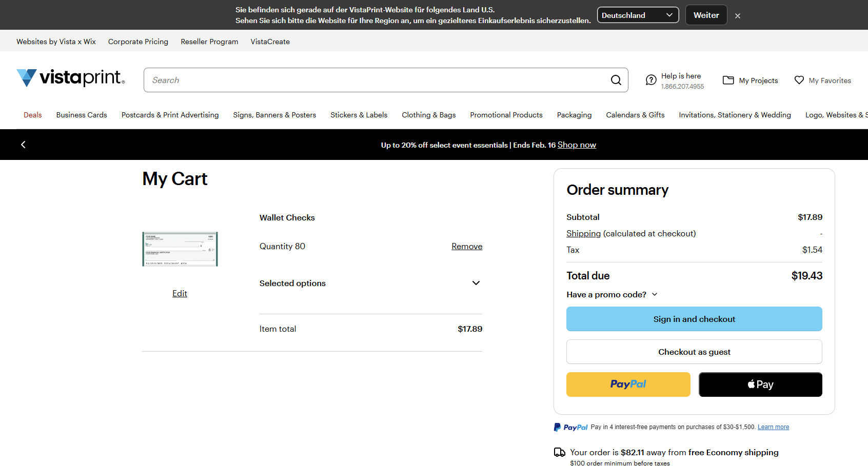Screen dimensions: 868x466
Task: Close the region notification banner
Action: [738, 16]
